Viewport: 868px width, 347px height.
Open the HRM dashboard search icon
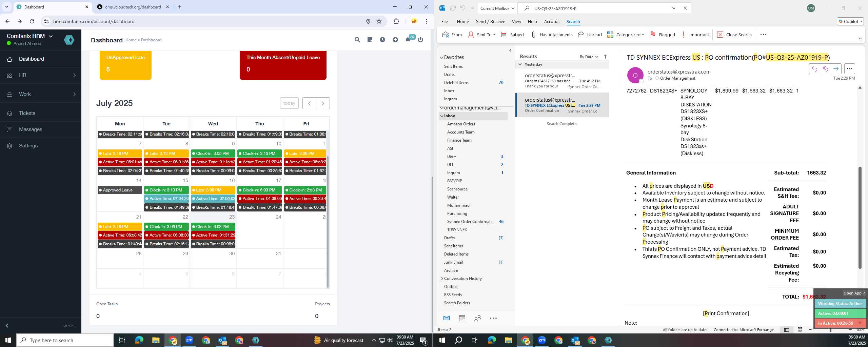pyautogui.click(x=357, y=40)
